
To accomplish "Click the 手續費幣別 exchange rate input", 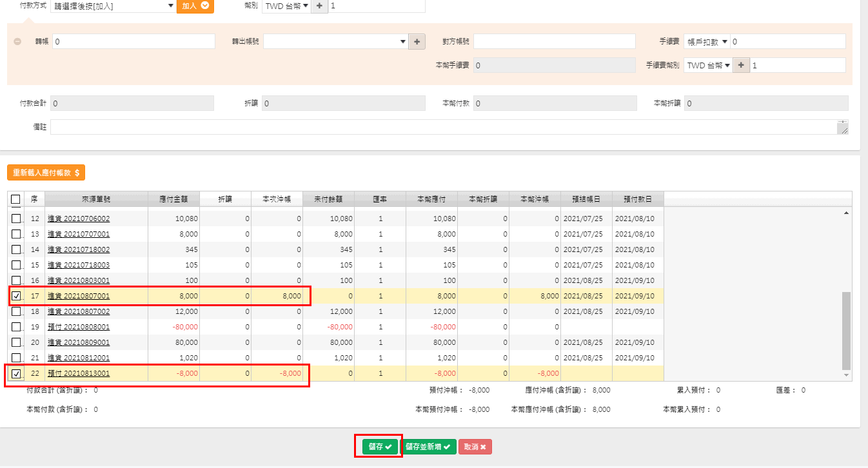I will tap(798, 65).
